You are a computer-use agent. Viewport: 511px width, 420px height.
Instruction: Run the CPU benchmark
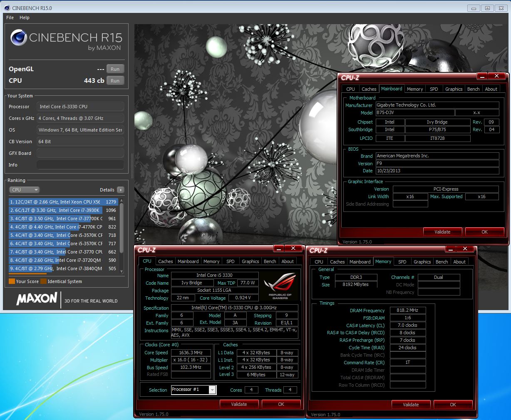(115, 81)
